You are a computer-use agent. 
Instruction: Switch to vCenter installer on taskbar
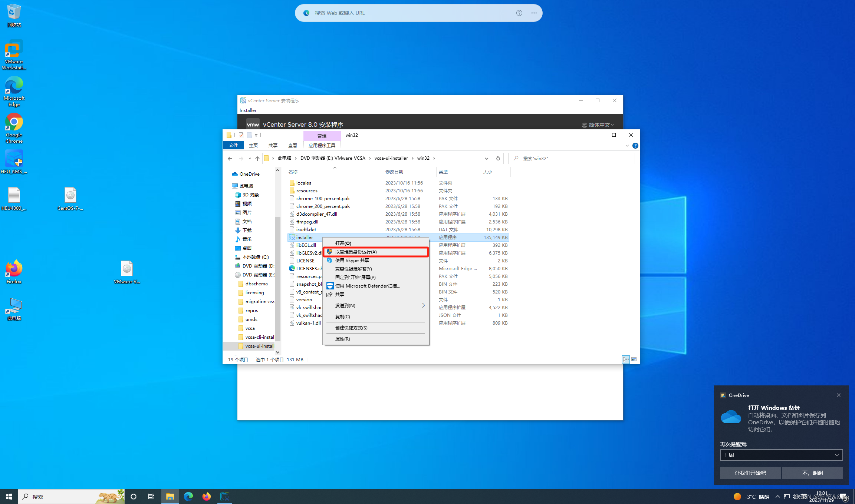click(x=225, y=497)
